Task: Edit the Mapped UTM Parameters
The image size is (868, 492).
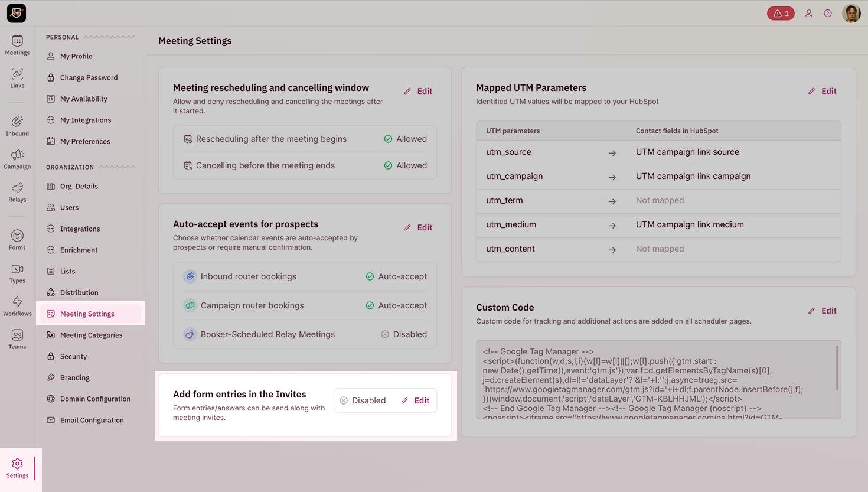Action: [822, 90]
